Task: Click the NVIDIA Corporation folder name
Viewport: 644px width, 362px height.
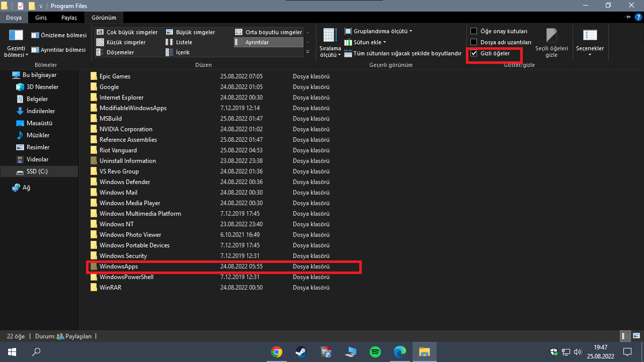Action: (126, 129)
